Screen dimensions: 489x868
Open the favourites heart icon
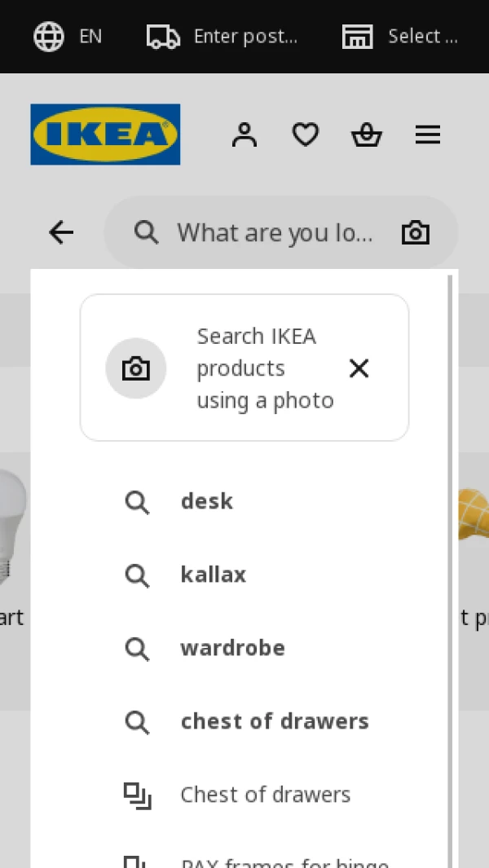305,134
